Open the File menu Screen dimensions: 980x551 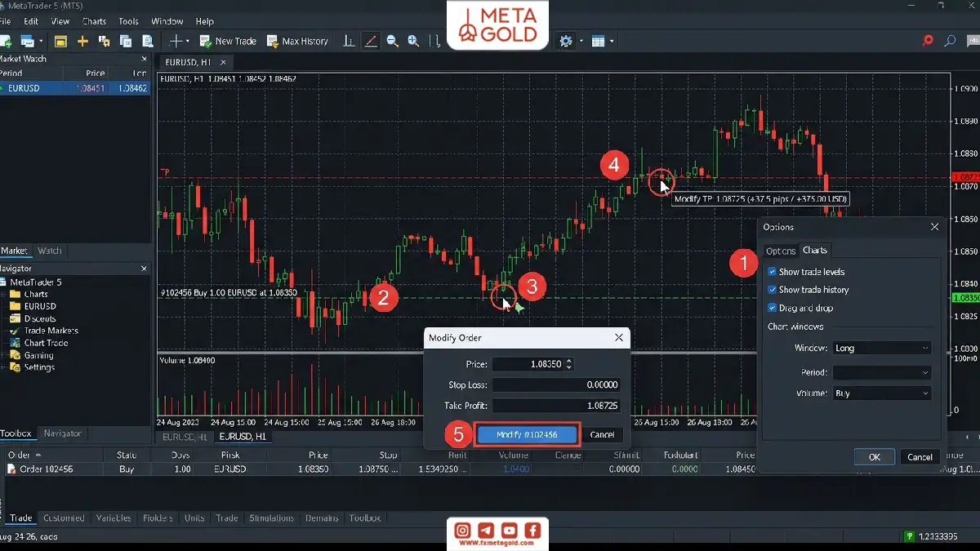6,21
